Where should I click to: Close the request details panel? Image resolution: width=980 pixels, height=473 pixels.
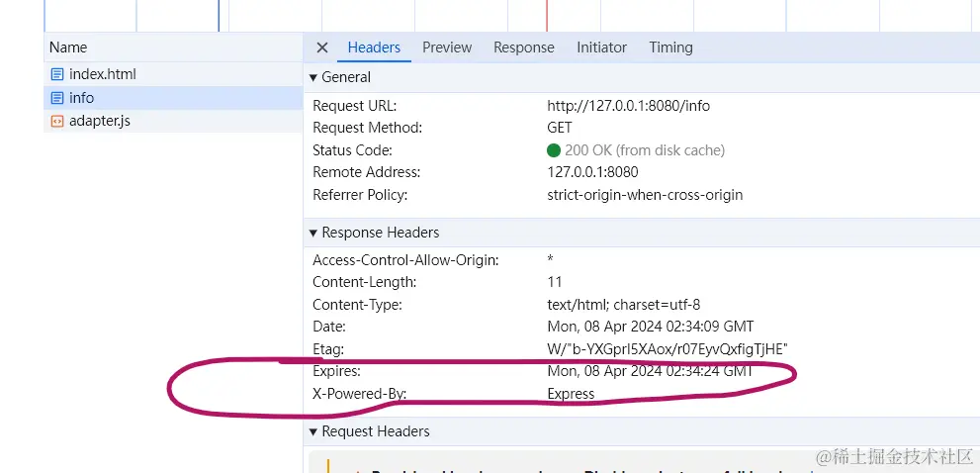click(x=321, y=47)
